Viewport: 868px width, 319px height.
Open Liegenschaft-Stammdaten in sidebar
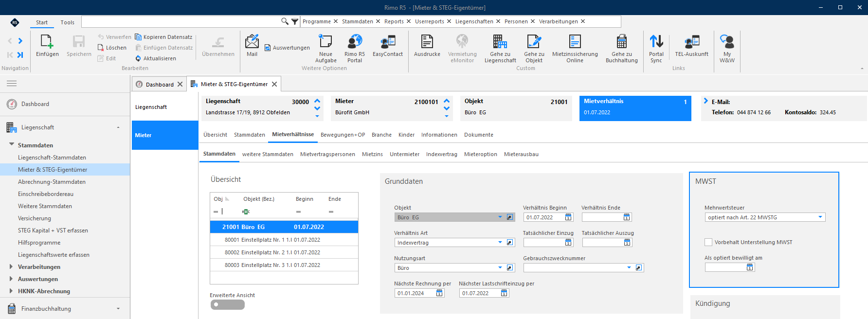(52, 158)
